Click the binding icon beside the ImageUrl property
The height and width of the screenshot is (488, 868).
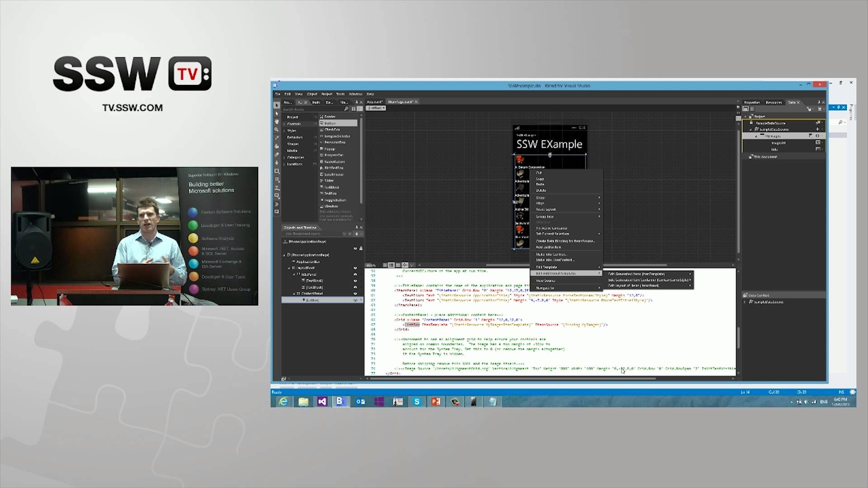[818, 143]
